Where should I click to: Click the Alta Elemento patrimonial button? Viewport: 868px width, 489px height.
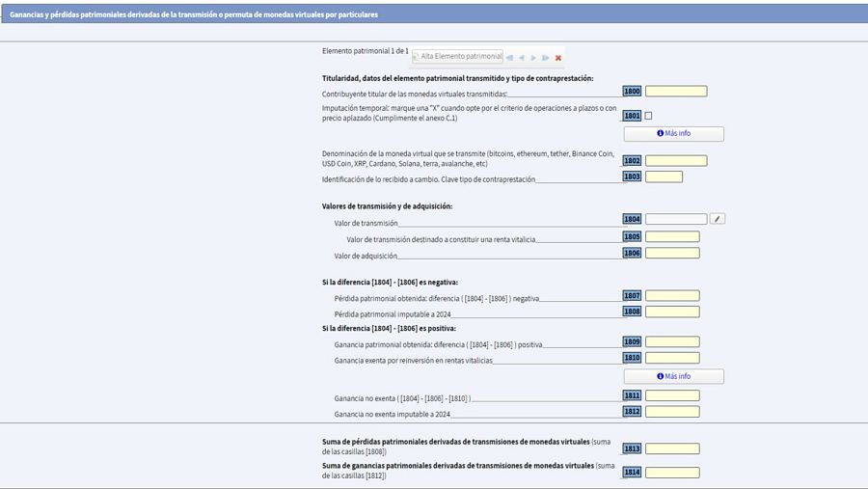coord(457,57)
